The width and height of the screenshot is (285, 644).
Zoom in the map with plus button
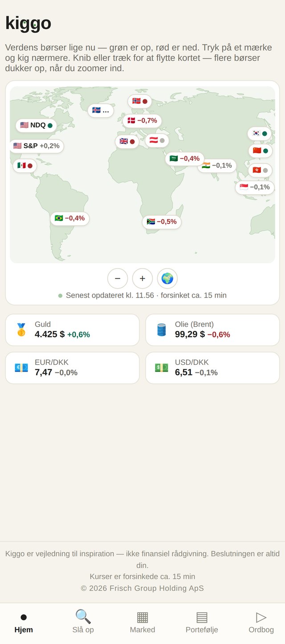[x=142, y=278]
